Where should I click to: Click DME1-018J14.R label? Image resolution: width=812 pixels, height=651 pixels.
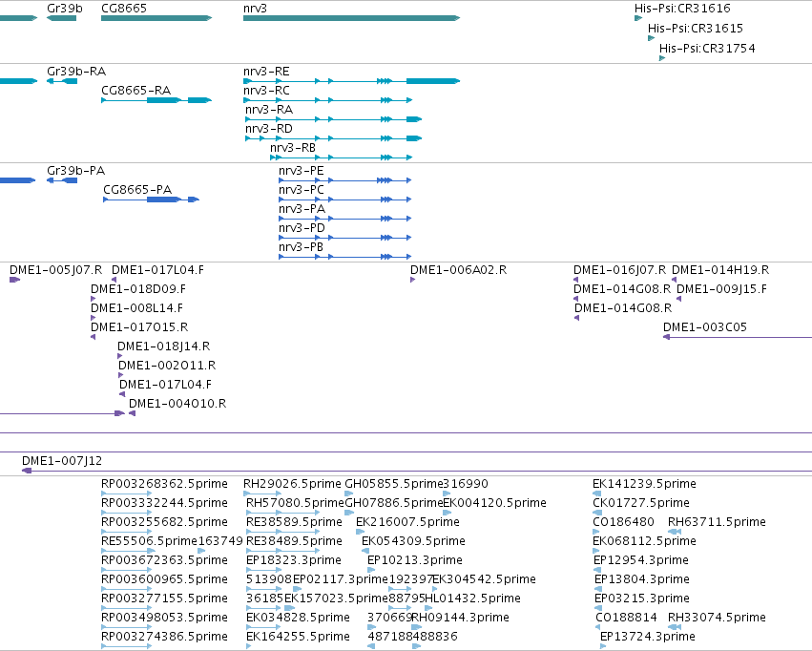click(164, 346)
